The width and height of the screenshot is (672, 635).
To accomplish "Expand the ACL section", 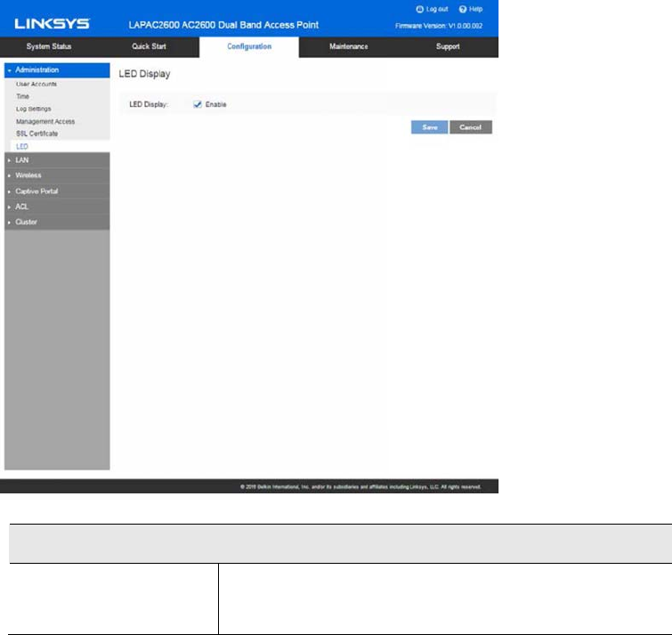I will click(57, 207).
